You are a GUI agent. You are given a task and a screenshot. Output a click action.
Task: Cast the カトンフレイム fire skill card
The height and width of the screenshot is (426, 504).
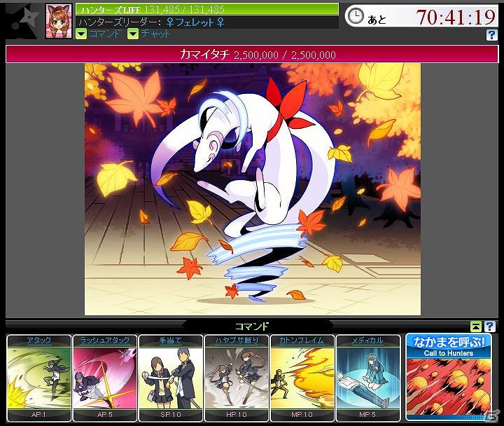(x=302, y=378)
